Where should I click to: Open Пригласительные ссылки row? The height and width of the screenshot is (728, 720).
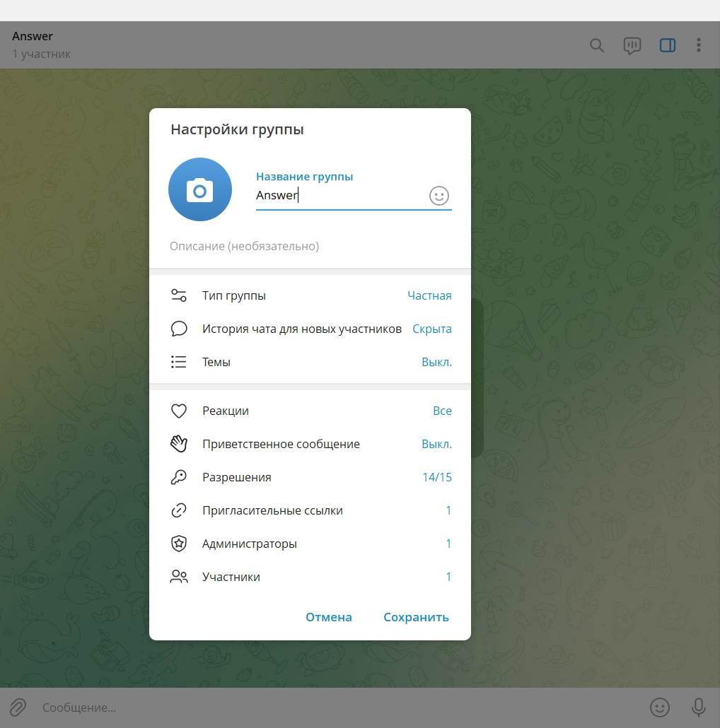pos(310,510)
